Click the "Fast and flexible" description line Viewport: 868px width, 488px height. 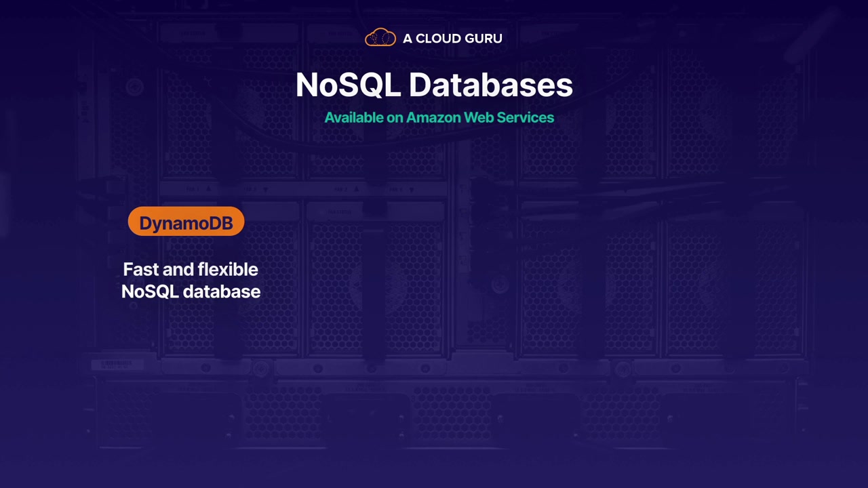point(191,269)
